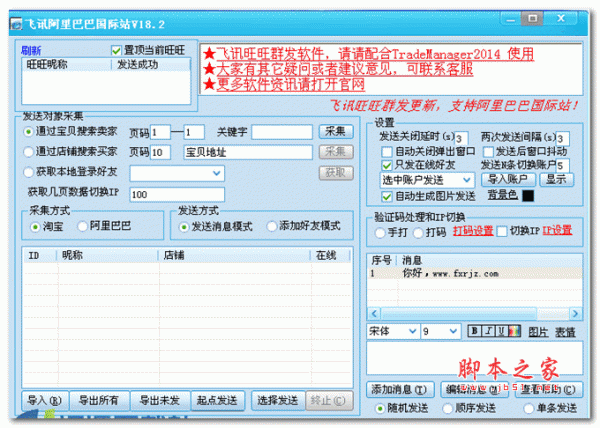Click the 关键字 input field
600x428 pixels.
tap(282, 132)
